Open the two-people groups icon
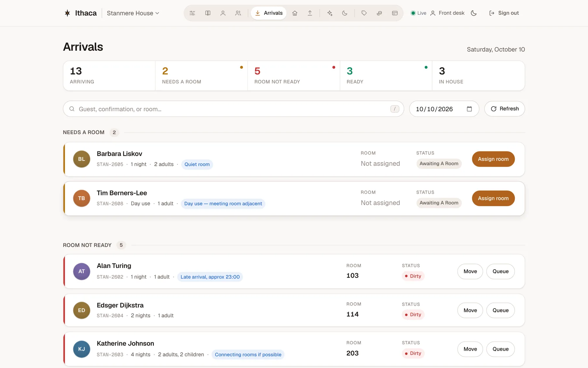 point(238,13)
